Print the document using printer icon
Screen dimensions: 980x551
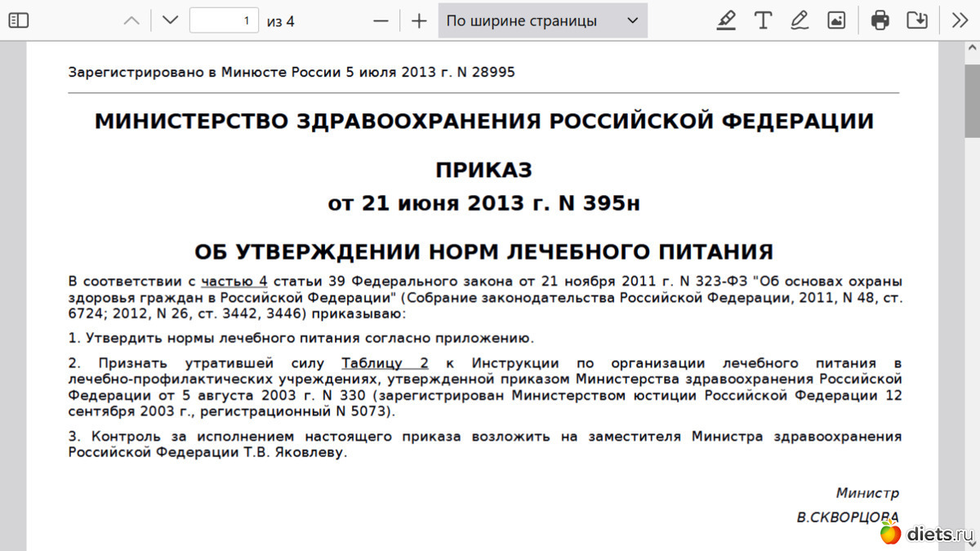(x=880, y=20)
